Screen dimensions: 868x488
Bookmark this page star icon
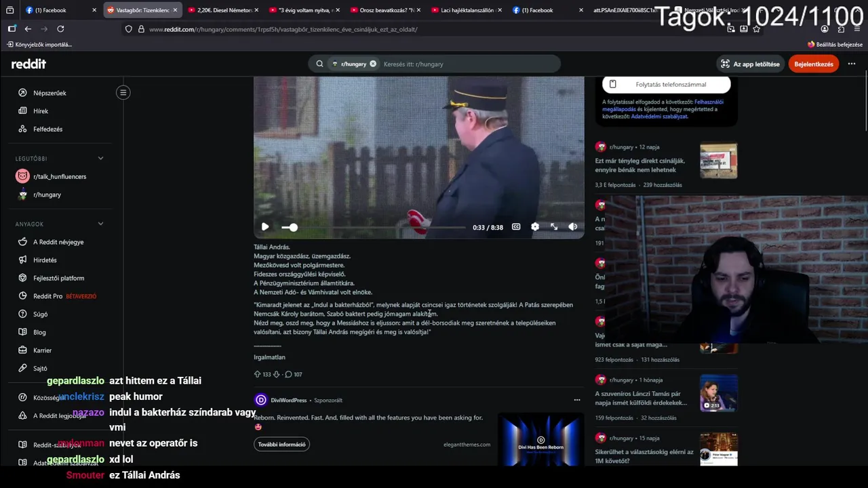click(x=757, y=29)
